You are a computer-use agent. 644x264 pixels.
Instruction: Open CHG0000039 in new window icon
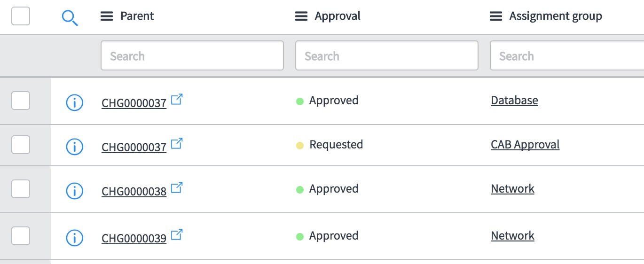pos(177,235)
